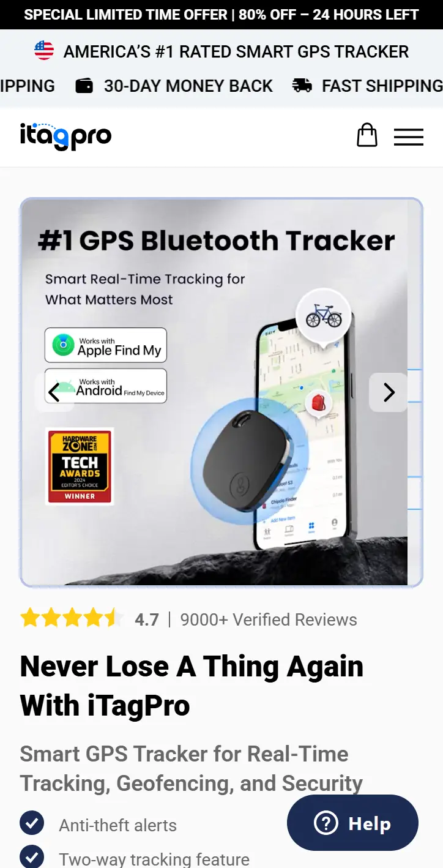Screen dimensions: 443x868
Task: Click the checkmark beside Two-way tracking feature
Action: 32,856
